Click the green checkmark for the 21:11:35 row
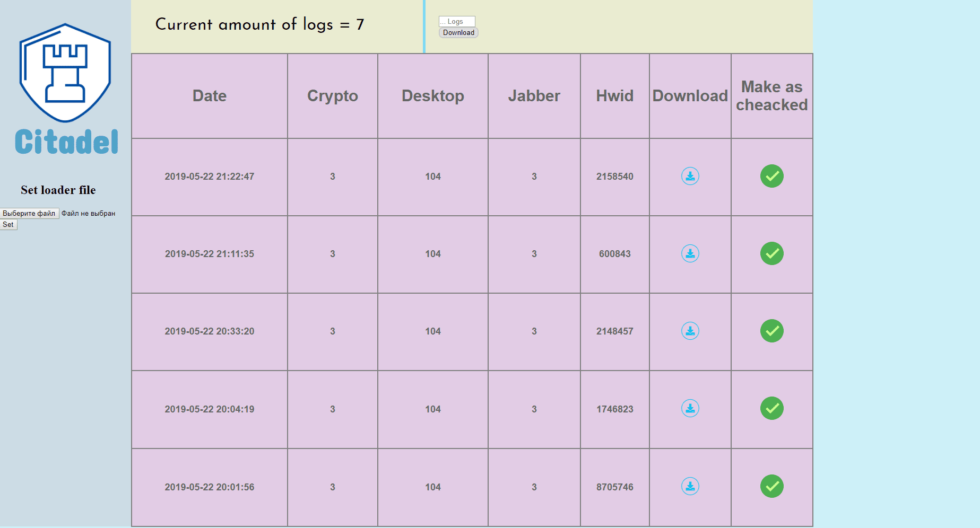Screen dimensions: 980x528 coord(771,253)
